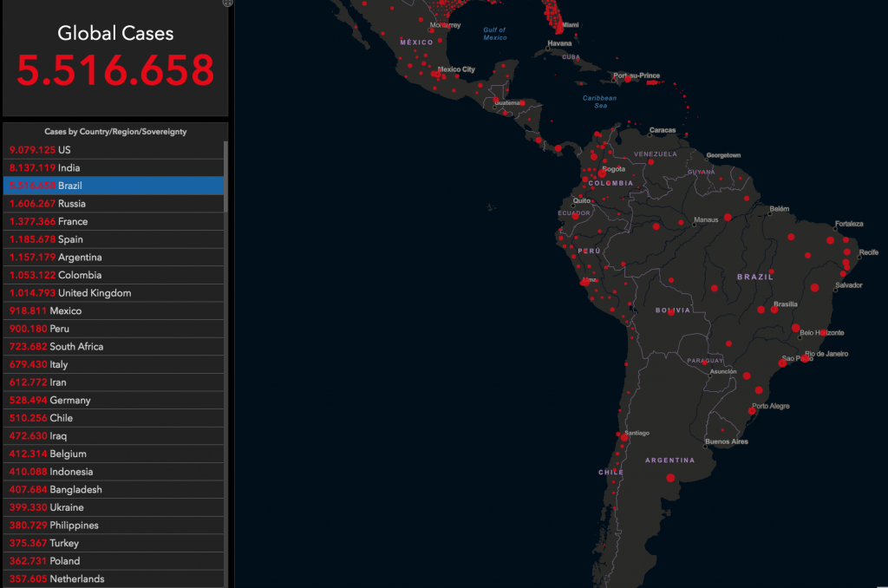Image resolution: width=888 pixels, height=588 pixels.
Task: Select United Kingdom list entry
Action: [114, 293]
